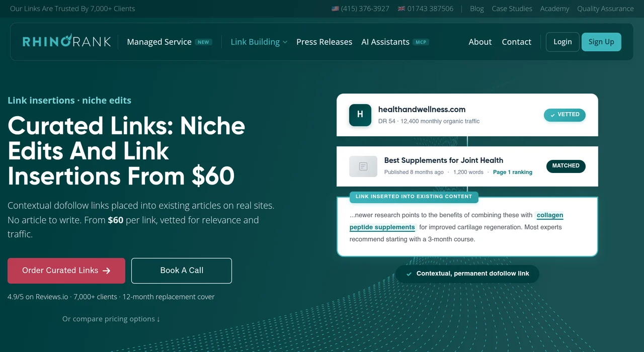Click the Contextual, permanent dofollow link pill

pos(467,274)
